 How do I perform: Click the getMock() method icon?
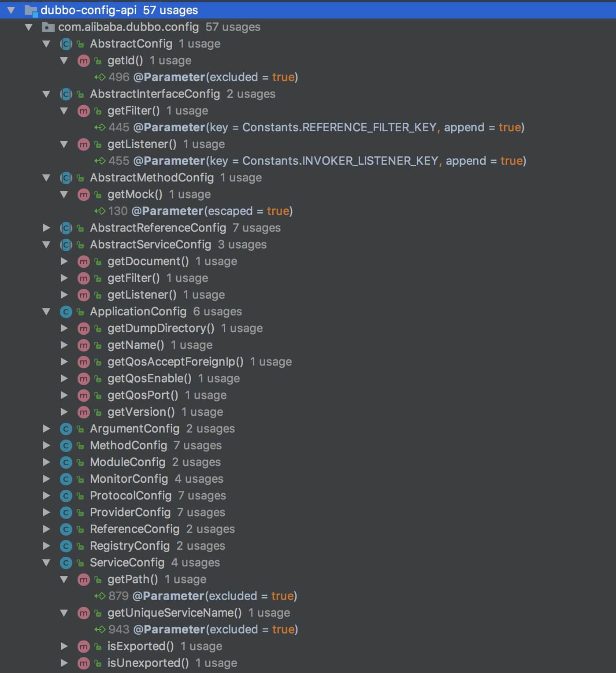(x=83, y=195)
